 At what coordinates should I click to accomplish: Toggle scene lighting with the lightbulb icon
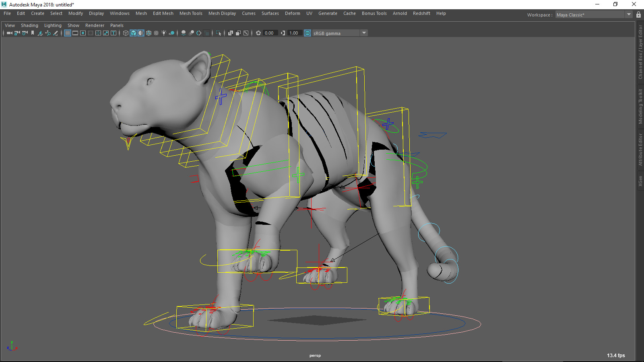click(164, 33)
